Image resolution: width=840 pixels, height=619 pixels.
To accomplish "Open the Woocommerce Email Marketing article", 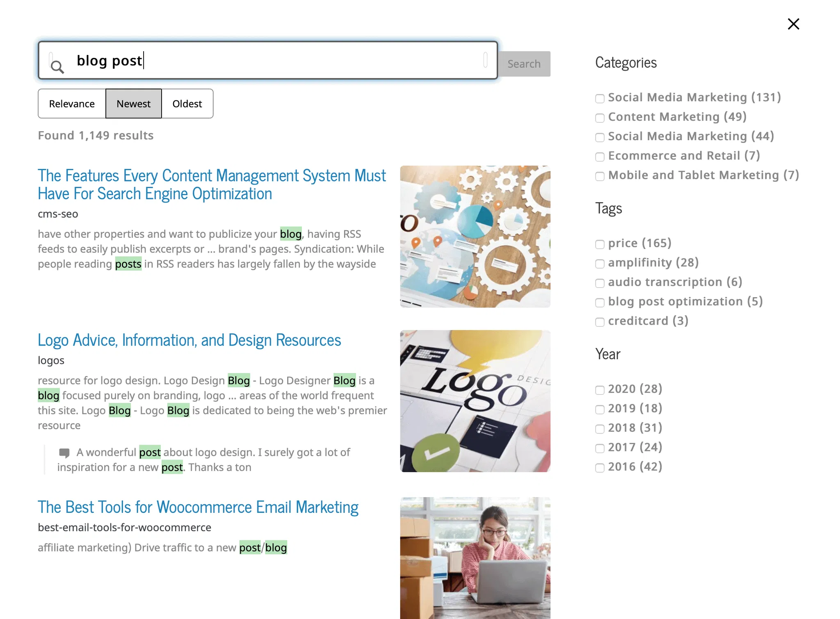I will click(198, 507).
